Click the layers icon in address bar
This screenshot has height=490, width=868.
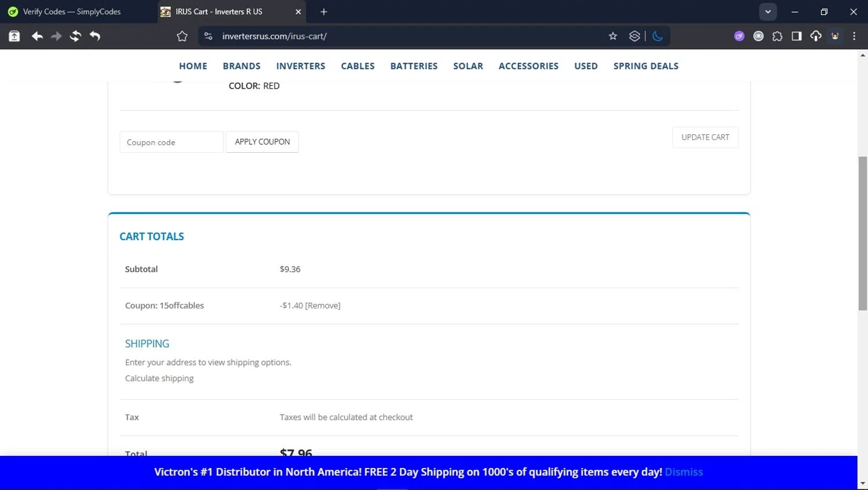[635, 36]
